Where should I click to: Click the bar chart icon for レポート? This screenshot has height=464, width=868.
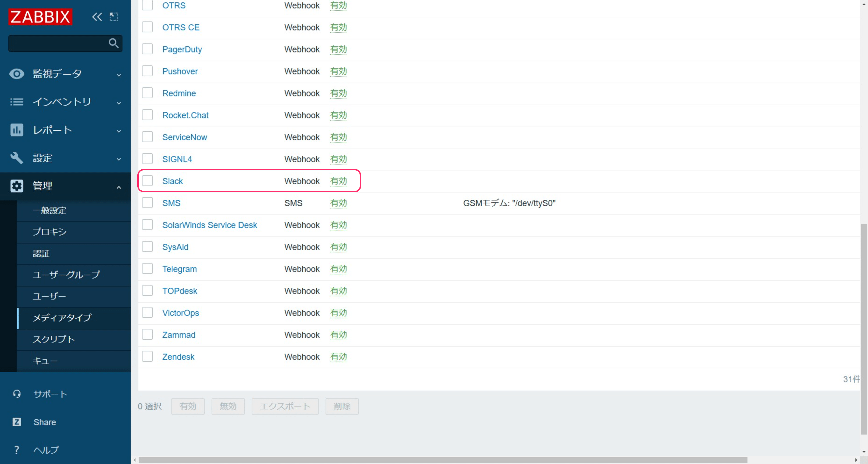(17, 130)
